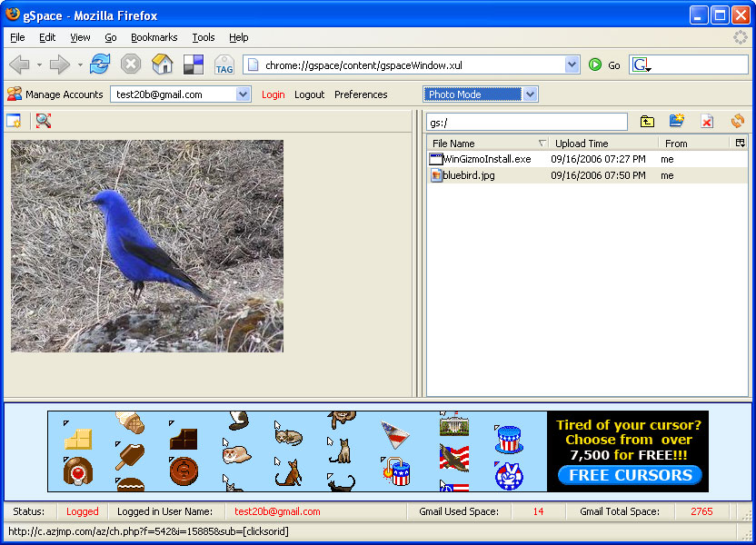Image resolution: width=756 pixels, height=545 pixels.
Task: Click the Firefox activity throbber icon
Action: pyautogui.click(x=740, y=37)
